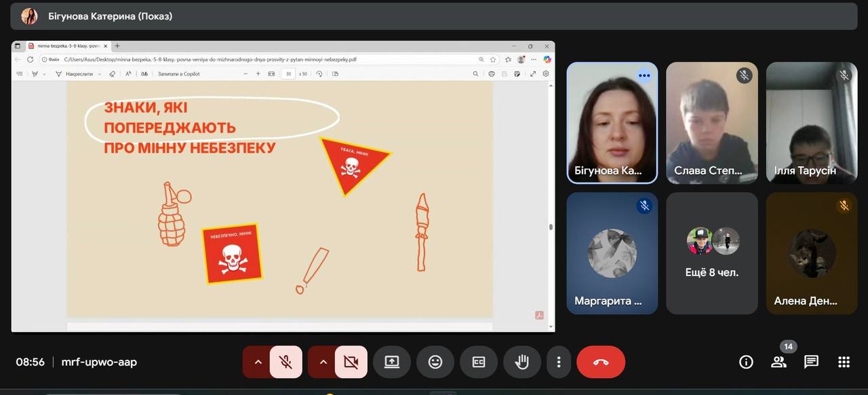
Task: Select the minna-bezpeka PDF browser tab
Action: (66, 46)
